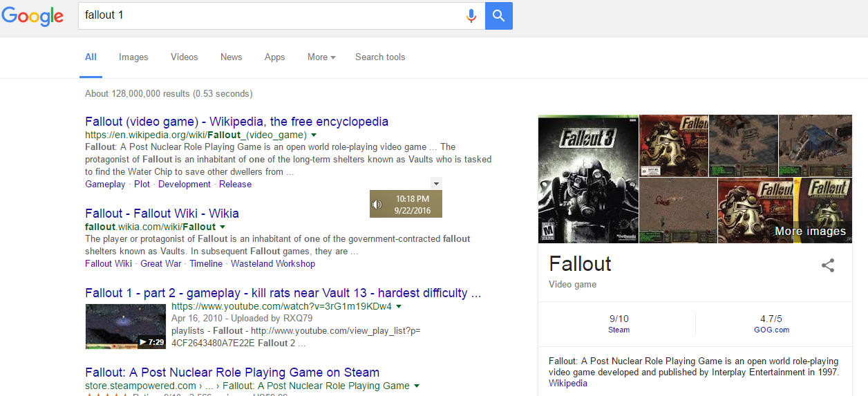Open Fallout on Steam search result

(x=232, y=373)
